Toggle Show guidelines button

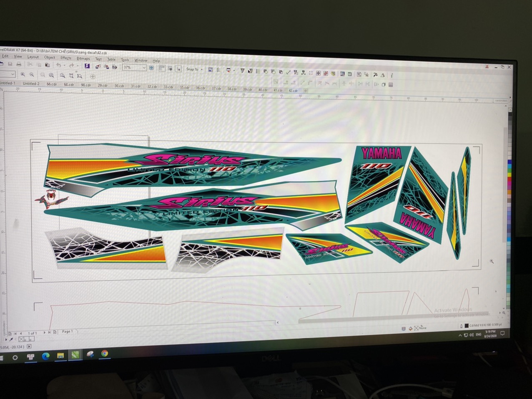pyautogui.click(x=178, y=69)
